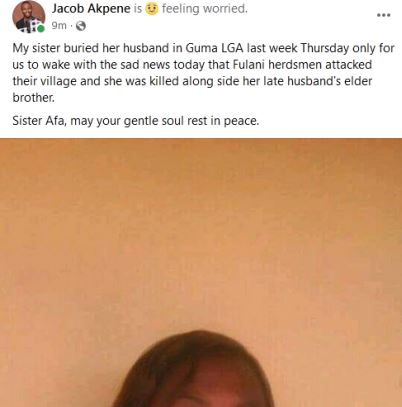The image size is (402, 407).
Task: Click the green active status dot
Action: [41, 29]
